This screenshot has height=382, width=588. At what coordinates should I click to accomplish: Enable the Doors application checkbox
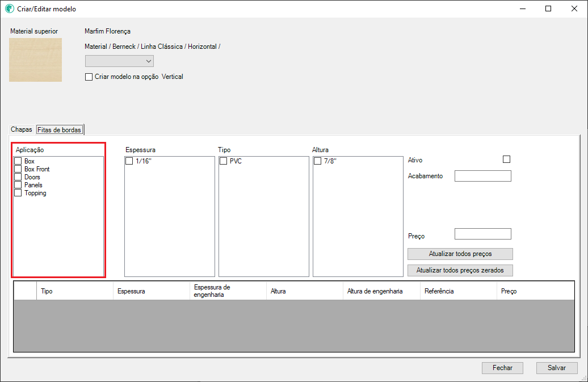click(x=18, y=177)
